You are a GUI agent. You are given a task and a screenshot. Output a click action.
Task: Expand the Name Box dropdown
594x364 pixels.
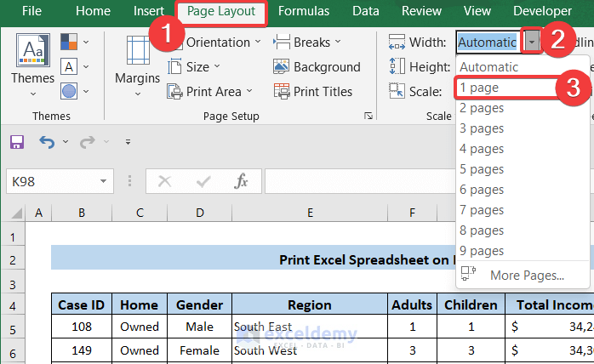point(104,181)
